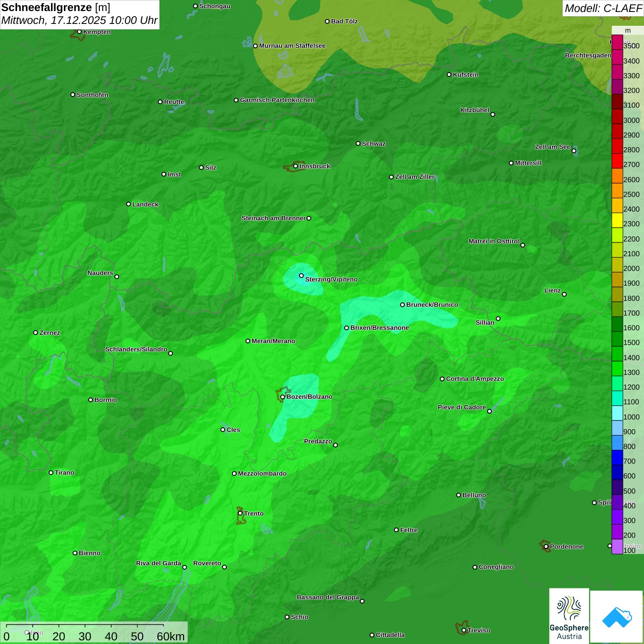Select the Landeck city label
Image resolution: width=644 pixels, height=644 pixels.
pyautogui.click(x=145, y=204)
